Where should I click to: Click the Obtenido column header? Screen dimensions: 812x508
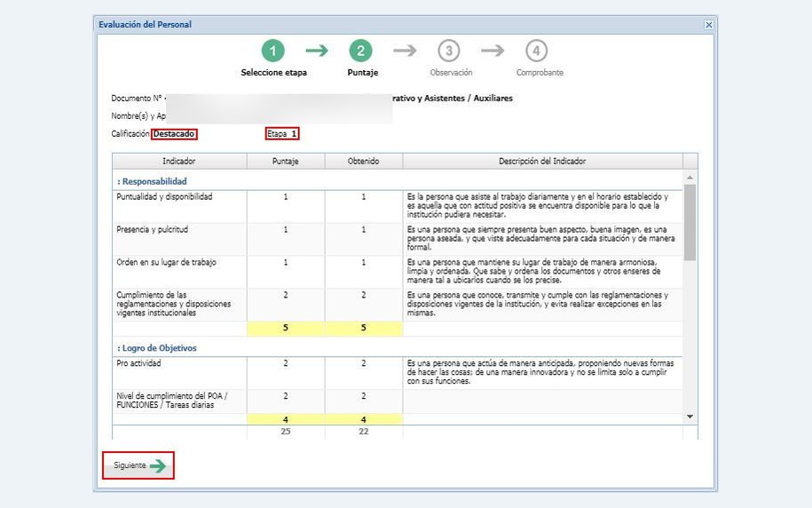[x=364, y=162]
